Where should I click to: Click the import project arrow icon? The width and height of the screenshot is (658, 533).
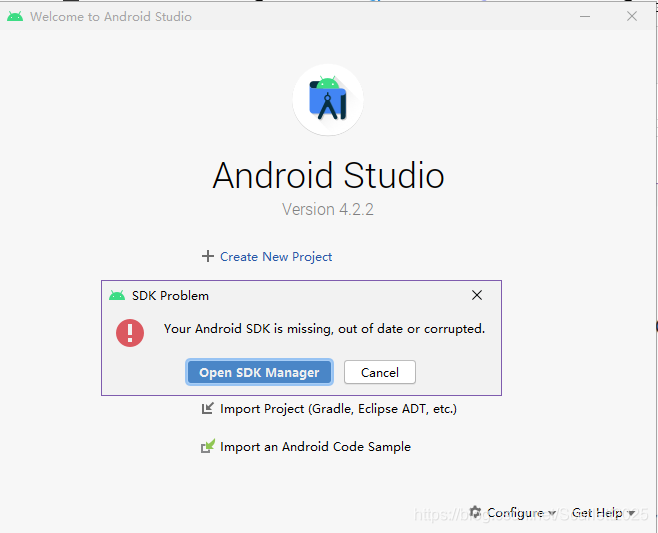pyautogui.click(x=207, y=408)
